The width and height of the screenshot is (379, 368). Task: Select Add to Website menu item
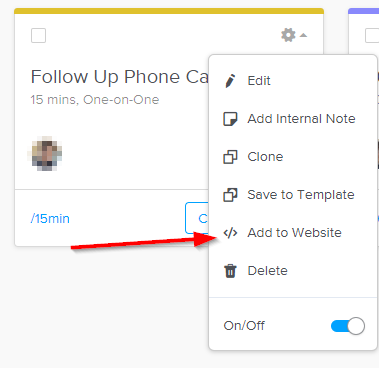tap(294, 233)
